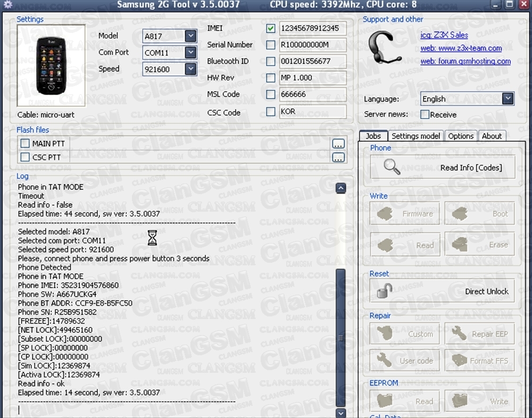Open the Settings model tab
532x418 pixels.
415,136
